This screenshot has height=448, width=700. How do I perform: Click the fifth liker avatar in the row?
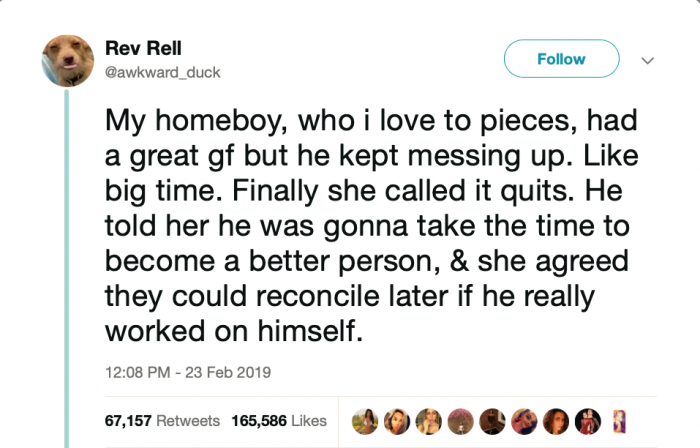click(494, 420)
